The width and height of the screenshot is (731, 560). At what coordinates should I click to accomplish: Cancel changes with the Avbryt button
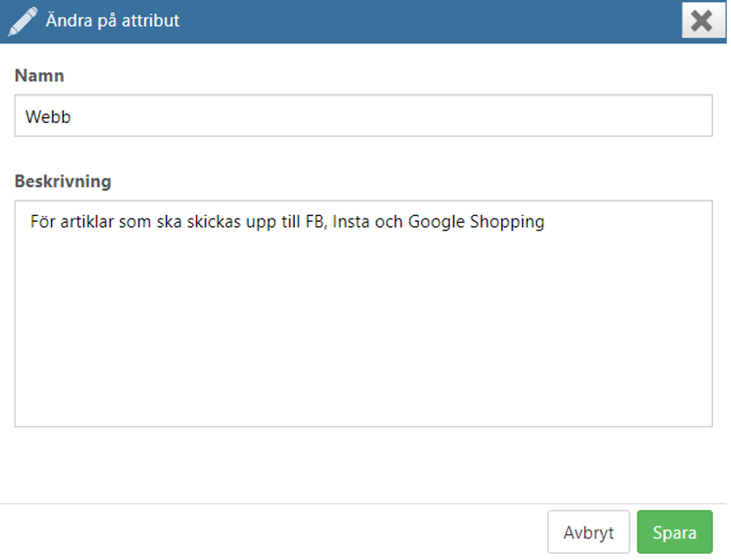coord(588,532)
